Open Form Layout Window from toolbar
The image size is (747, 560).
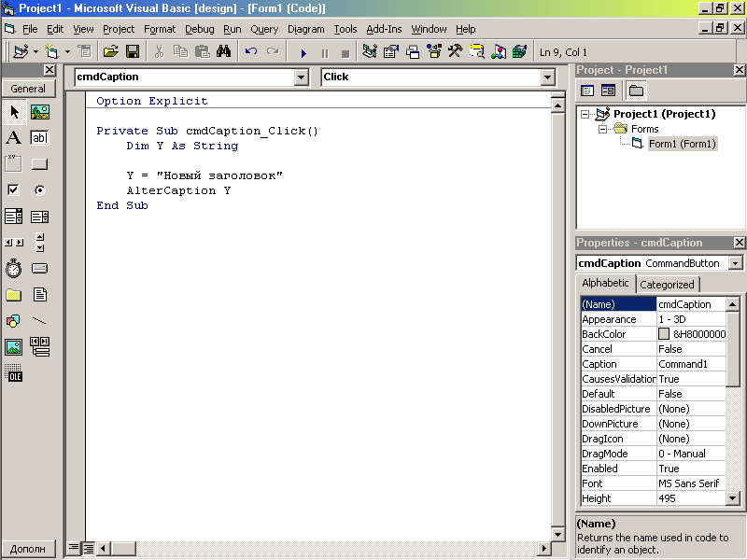point(413,51)
